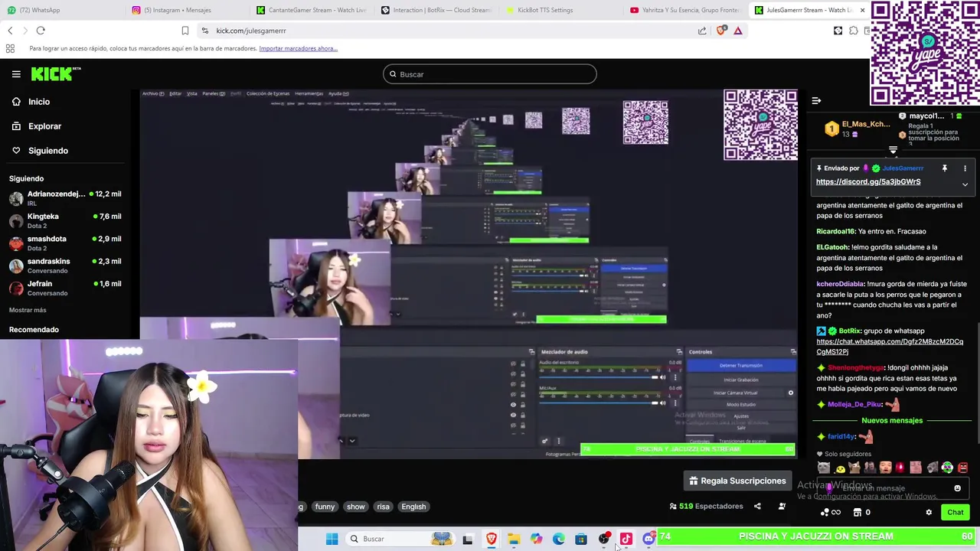980x551 pixels.
Task: Open virtual camera settings gear in streamed OBS
Action: pos(791,393)
